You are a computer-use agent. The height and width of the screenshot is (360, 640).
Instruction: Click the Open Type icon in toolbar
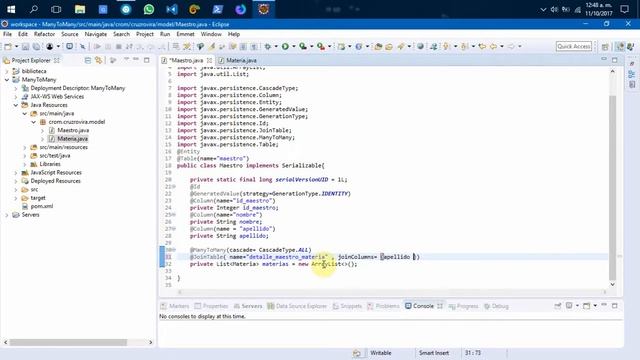pyautogui.click(x=378, y=47)
